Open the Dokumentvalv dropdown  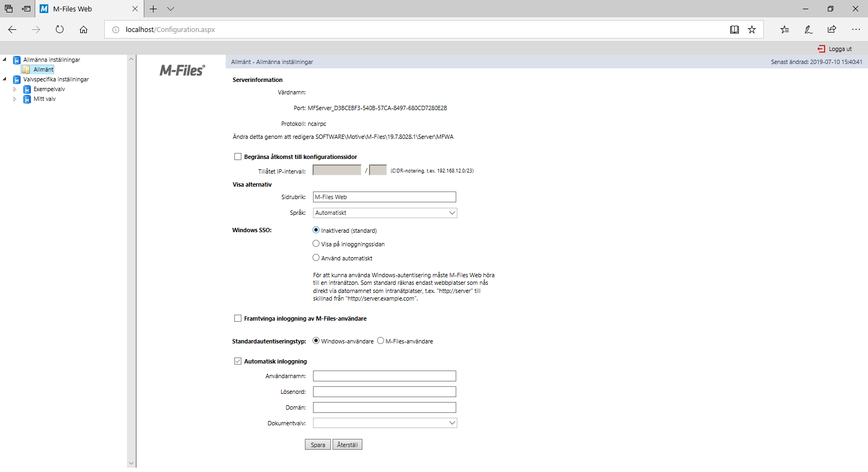click(x=385, y=423)
